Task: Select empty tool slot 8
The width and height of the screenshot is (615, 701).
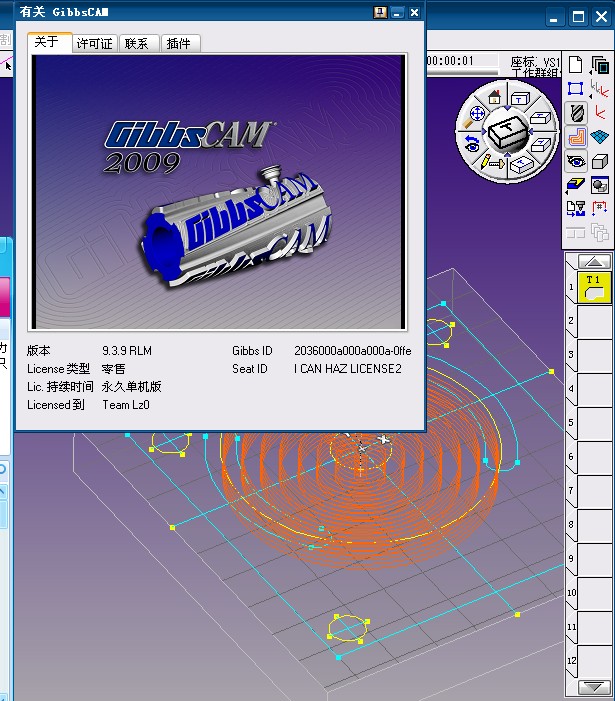Action: (x=594, y=525)
